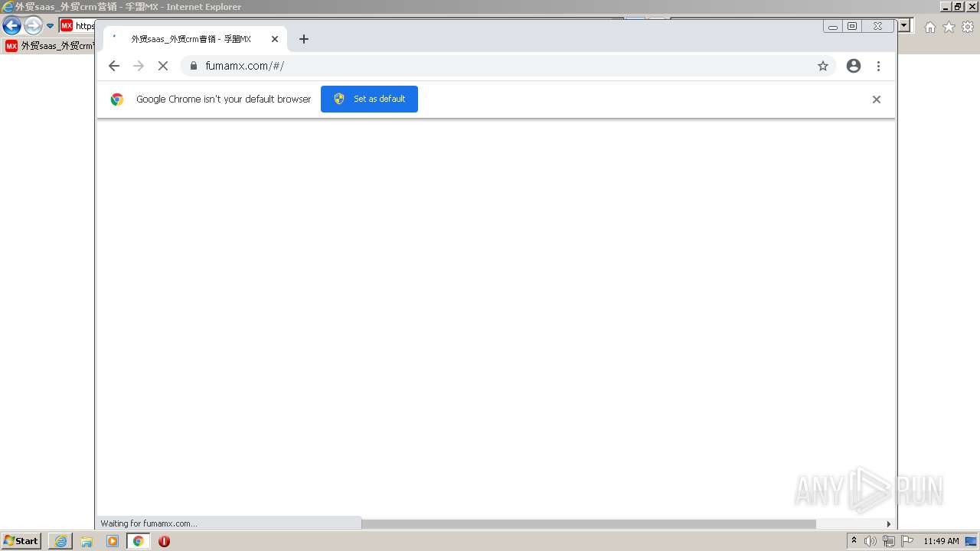The height and width of the screenshot is (551, 980).
Task: Expand Internet Explorer address bar dropdown
Action: point(904,25)
